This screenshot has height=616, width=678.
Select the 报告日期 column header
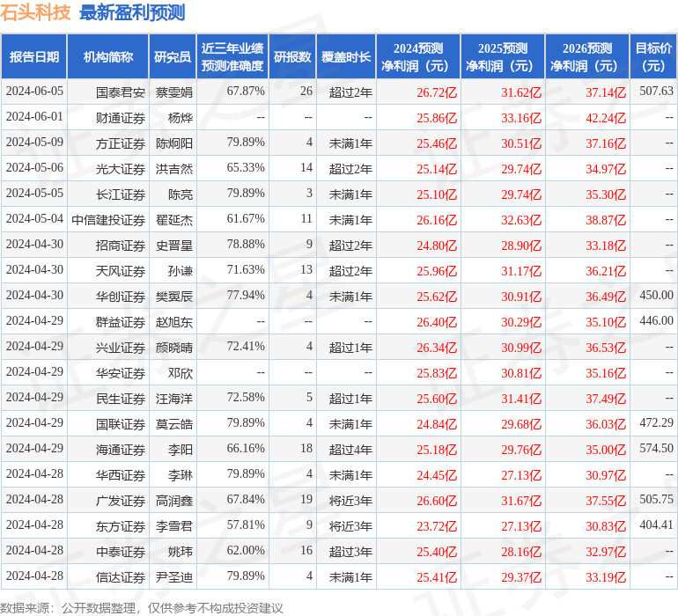(x=34, y=56)
